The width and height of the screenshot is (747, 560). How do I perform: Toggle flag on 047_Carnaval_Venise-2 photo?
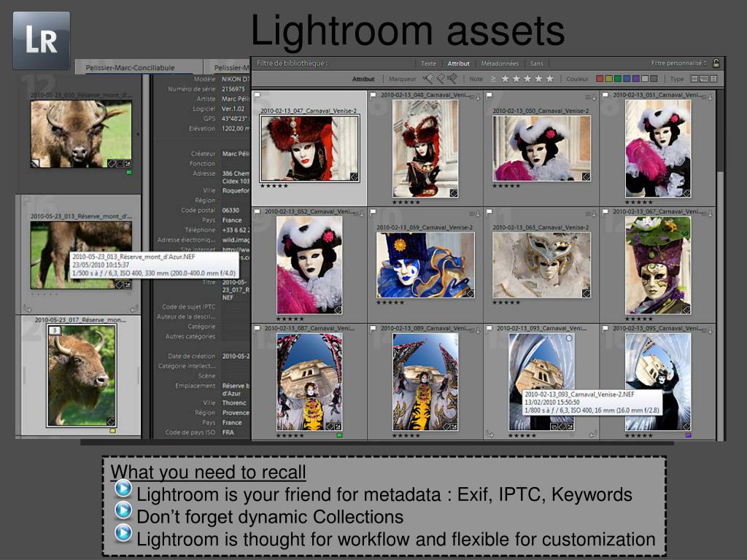click(258, 96)
